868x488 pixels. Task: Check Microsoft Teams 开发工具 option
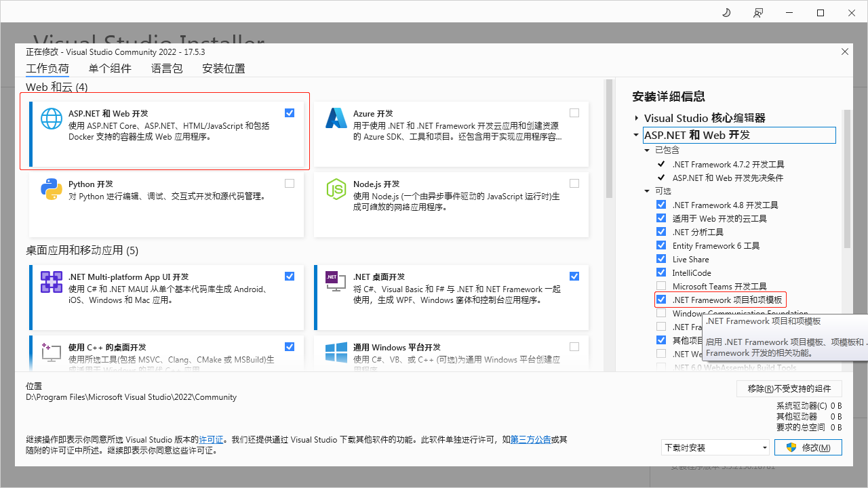click(661, 286)
